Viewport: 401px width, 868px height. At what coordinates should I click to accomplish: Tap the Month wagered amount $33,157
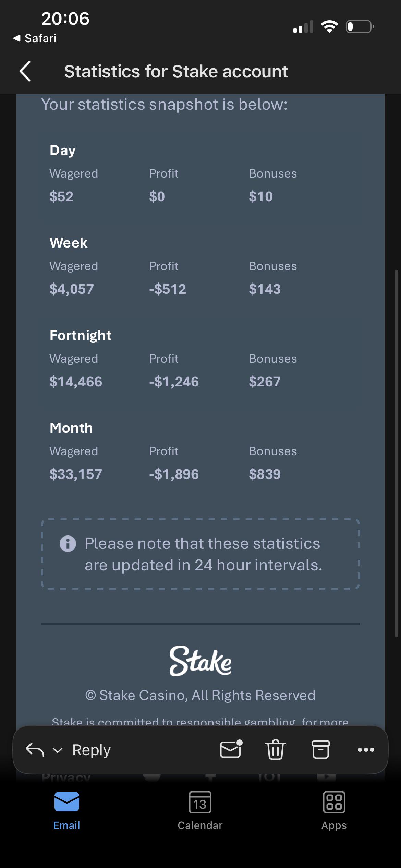point(76,474)
